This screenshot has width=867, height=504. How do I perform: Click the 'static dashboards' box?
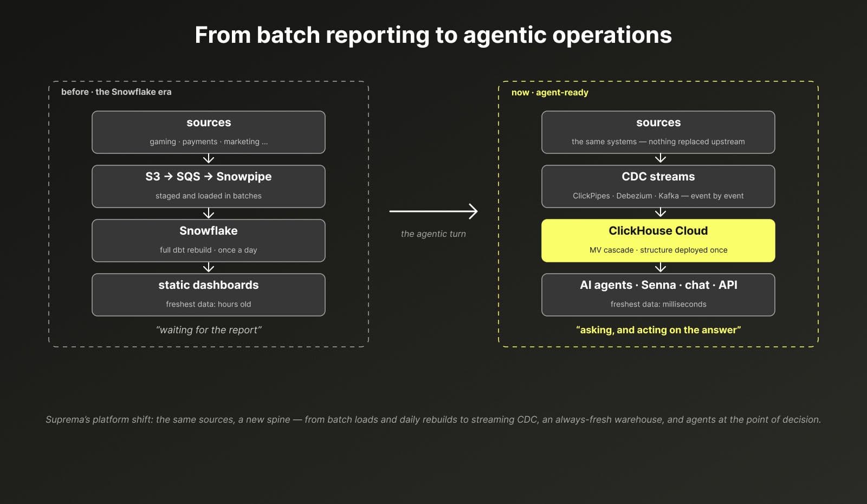coord(209,295)
